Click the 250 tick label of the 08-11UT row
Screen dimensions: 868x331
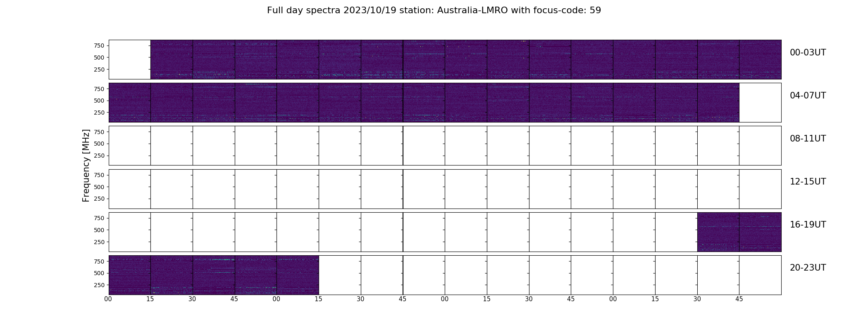pyautogui.click(x=99, y=156)
